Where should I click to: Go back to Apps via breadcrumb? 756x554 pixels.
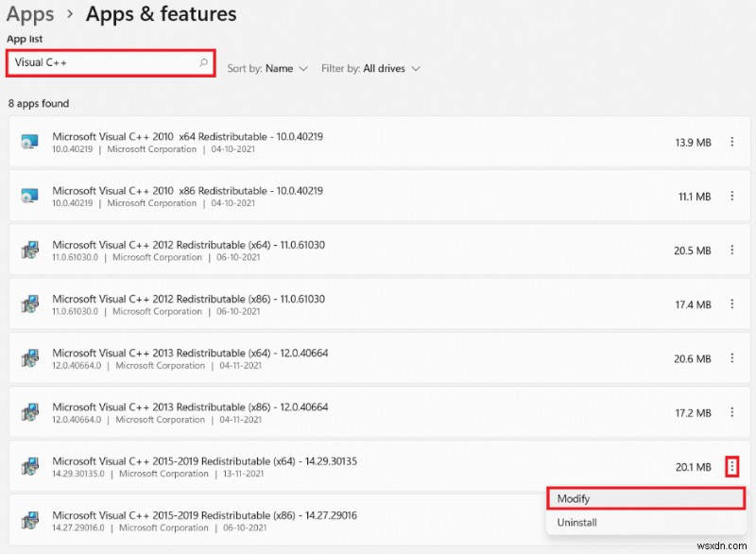coord(30,14)
